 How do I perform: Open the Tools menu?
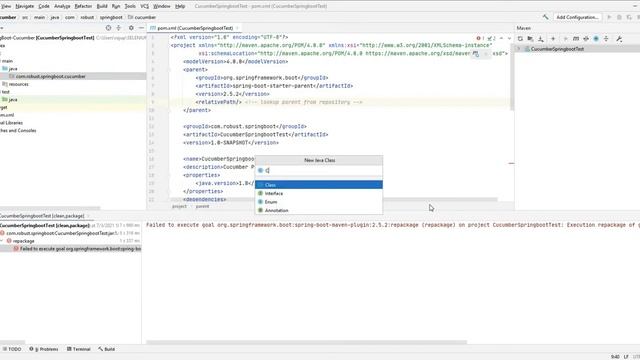pyautogui.click(x=130, y=6)
